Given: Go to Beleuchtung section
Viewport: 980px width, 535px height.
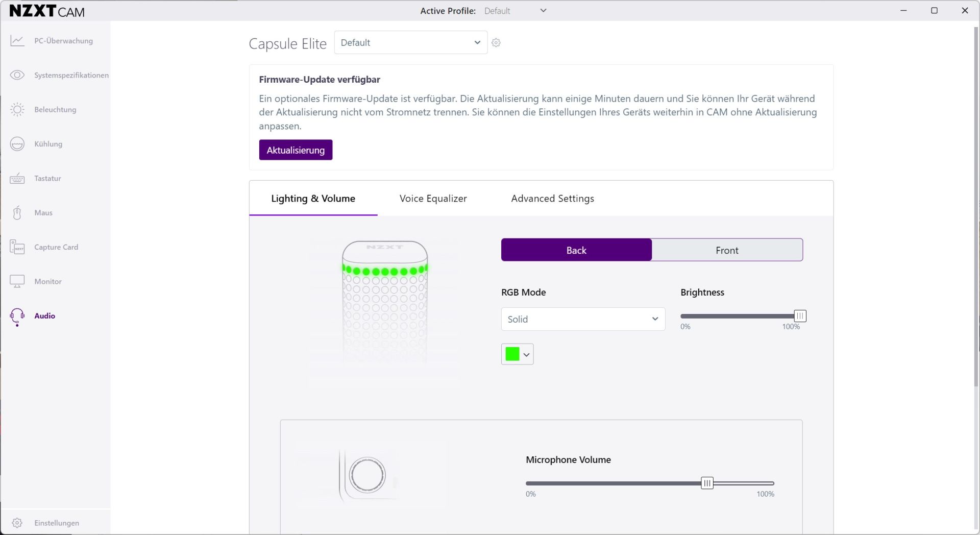Looking at the screenshot, I should tap(55, 109).
